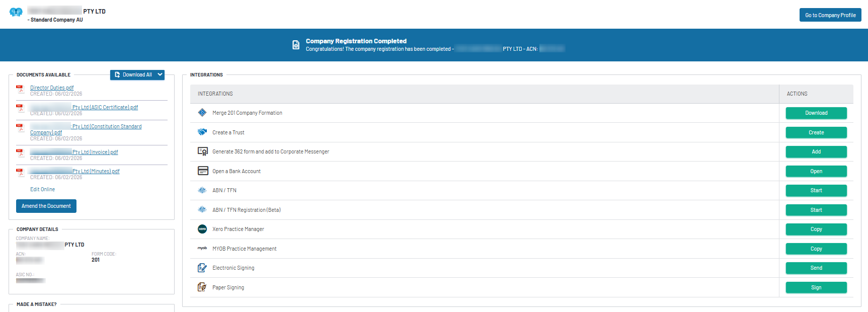Click the Xero Practice Manager logo icon
The width and height of the screenshot is (868, 312).
(x=202, y=229)
